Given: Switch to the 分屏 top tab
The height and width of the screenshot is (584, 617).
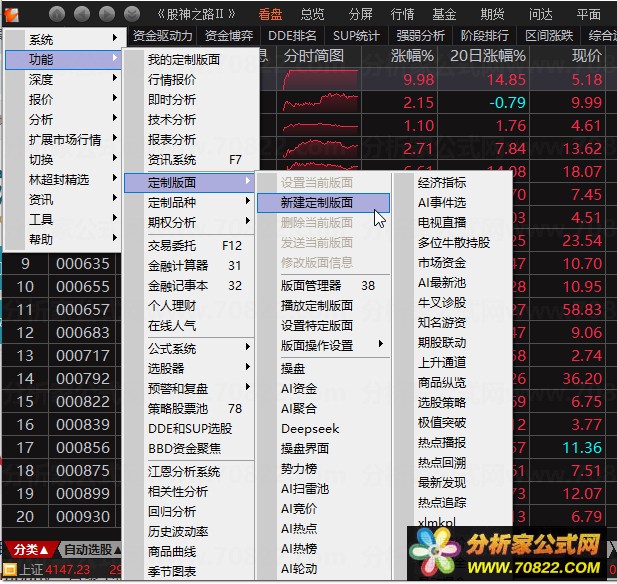Looking at the screenshot, I should coord(360,15).
